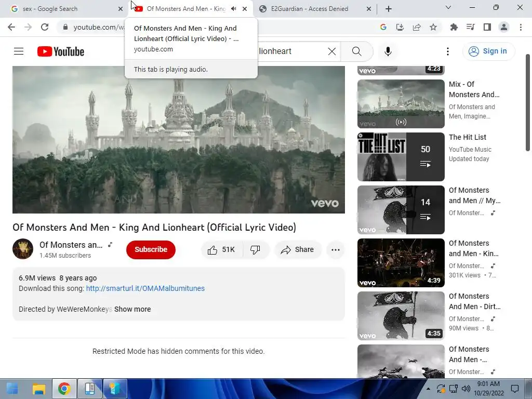Viewport: 532px width, 399px height.
Task: Open Windows notification center
Action: click(x=515, y=389)
